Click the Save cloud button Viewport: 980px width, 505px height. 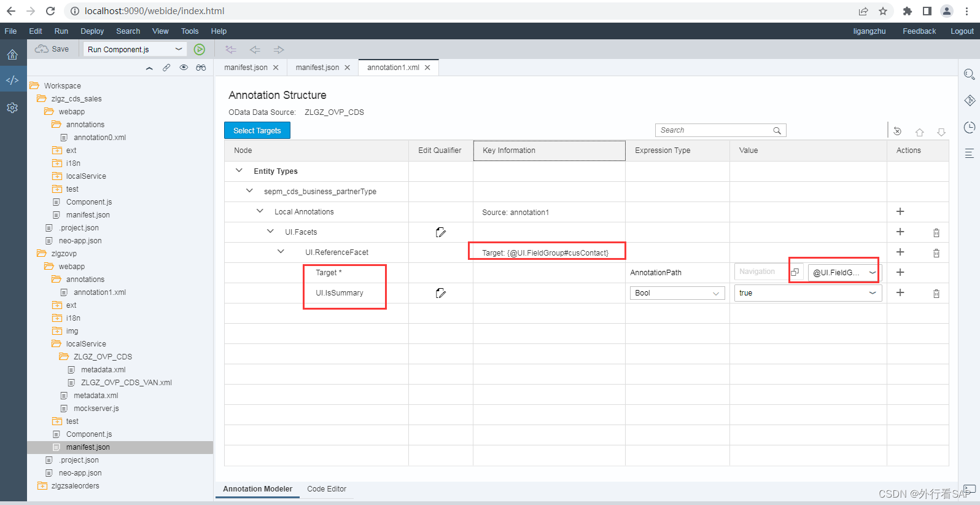(52, 49)
